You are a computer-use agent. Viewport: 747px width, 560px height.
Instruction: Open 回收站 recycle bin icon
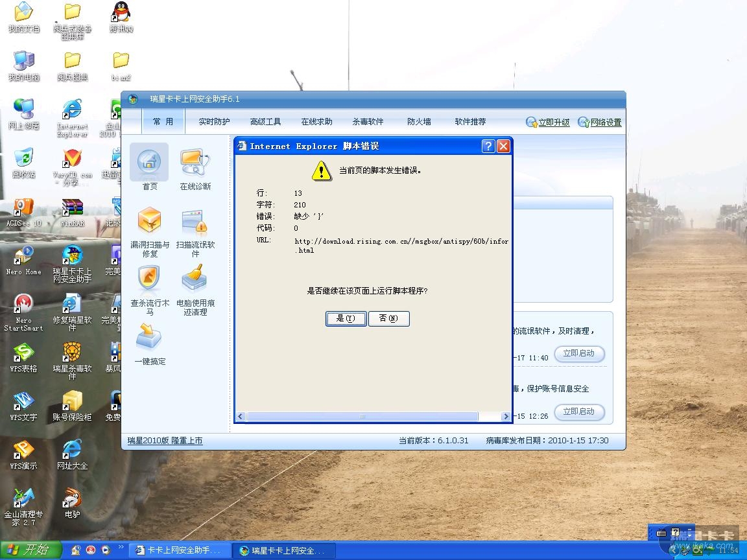(x=23, y=163)
